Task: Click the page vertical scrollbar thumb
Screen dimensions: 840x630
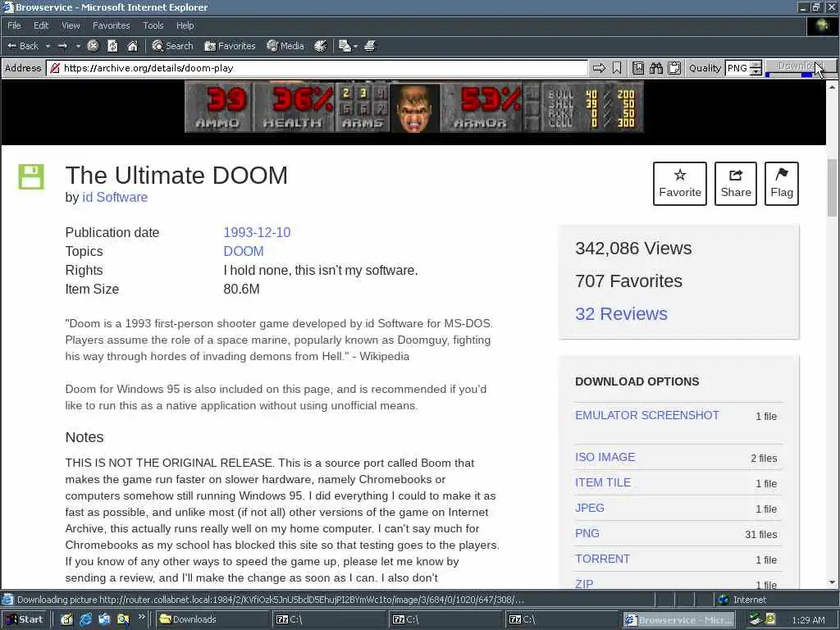Action: [x=832, y=188]
